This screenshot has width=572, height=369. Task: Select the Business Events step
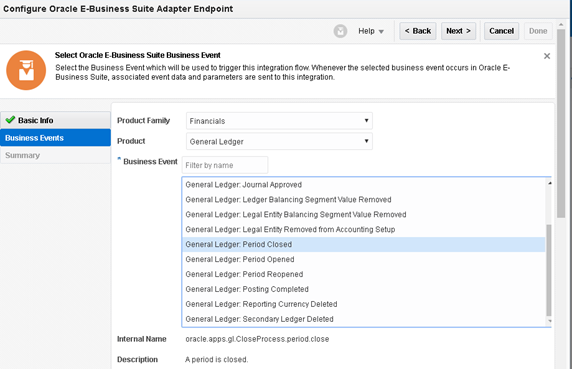[55, 138]
